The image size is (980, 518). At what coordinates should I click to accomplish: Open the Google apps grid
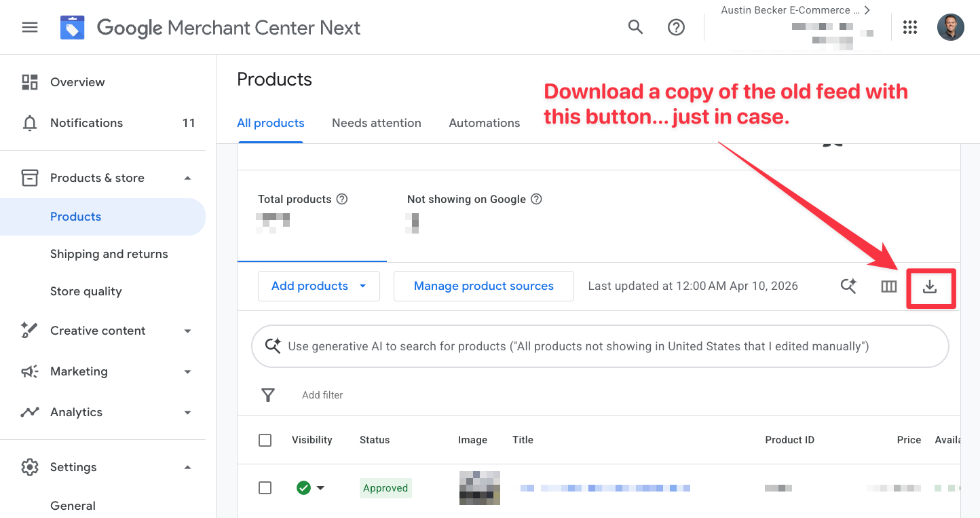click(910, 27)
